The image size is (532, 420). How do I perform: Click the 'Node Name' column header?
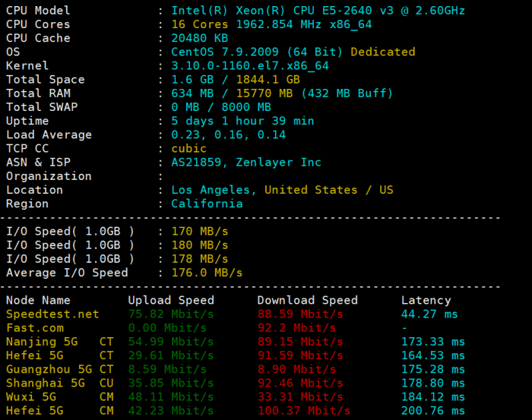(x=38, y=301)
